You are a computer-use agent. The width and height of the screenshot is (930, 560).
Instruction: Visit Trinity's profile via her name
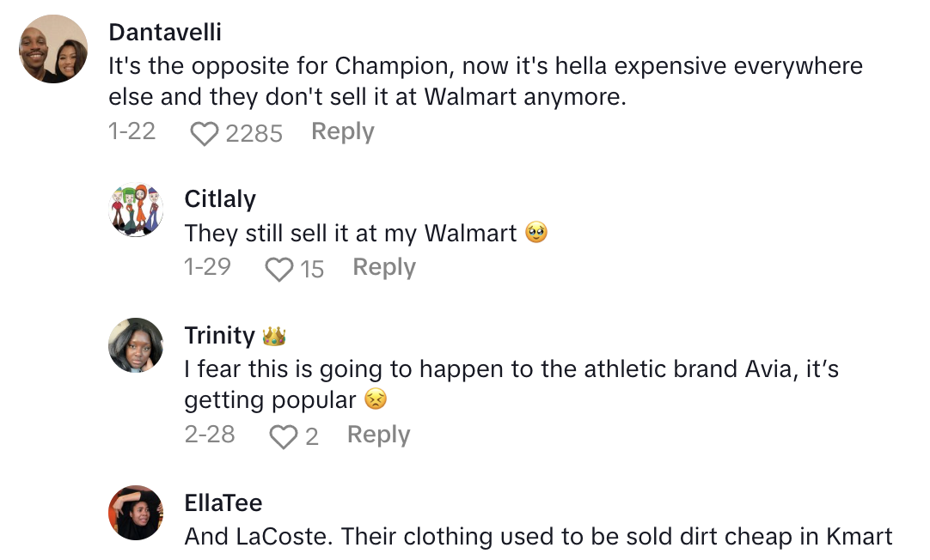click(220, 336)
